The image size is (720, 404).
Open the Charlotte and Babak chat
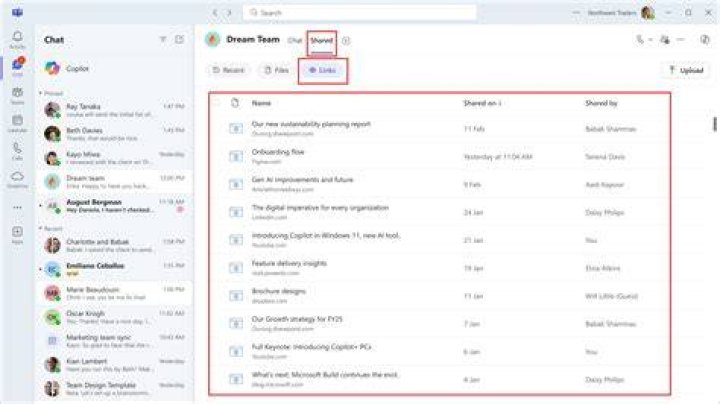(114, 246)
